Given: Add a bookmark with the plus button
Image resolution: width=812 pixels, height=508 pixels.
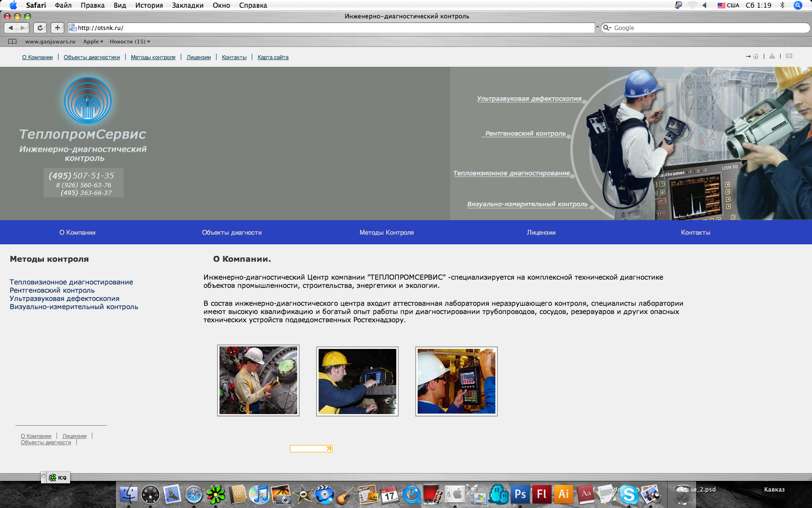Looking at the screenshot, I should (x=57, y=28).
